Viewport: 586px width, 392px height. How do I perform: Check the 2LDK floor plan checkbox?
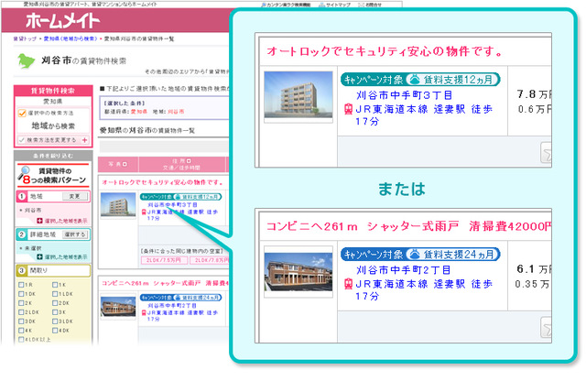[21, 312]
